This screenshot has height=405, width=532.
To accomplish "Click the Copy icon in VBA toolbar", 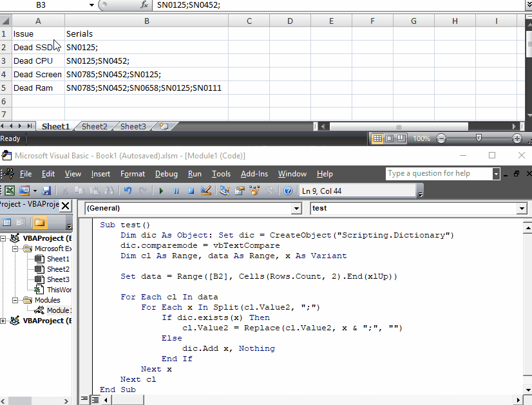I will pyautogui.click(x=79, y=191).
